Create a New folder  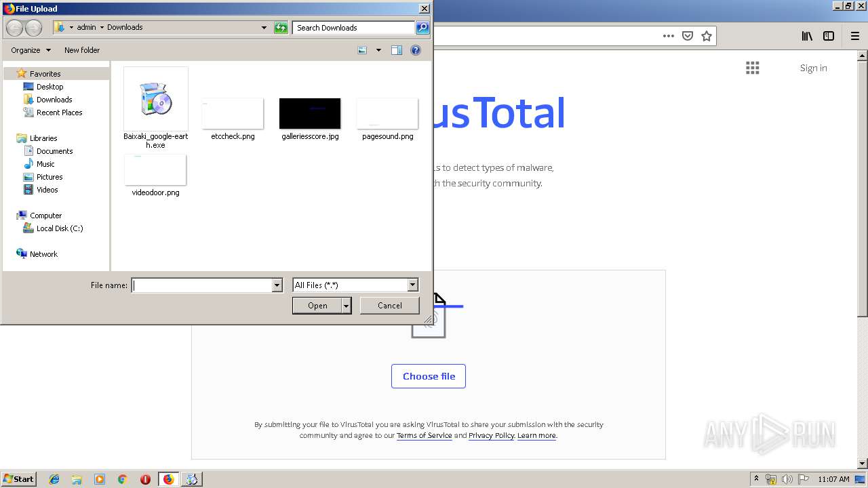82,50
